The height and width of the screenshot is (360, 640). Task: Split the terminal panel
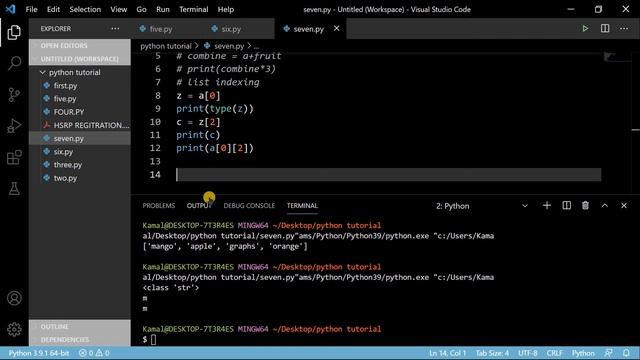coord(567,206)
